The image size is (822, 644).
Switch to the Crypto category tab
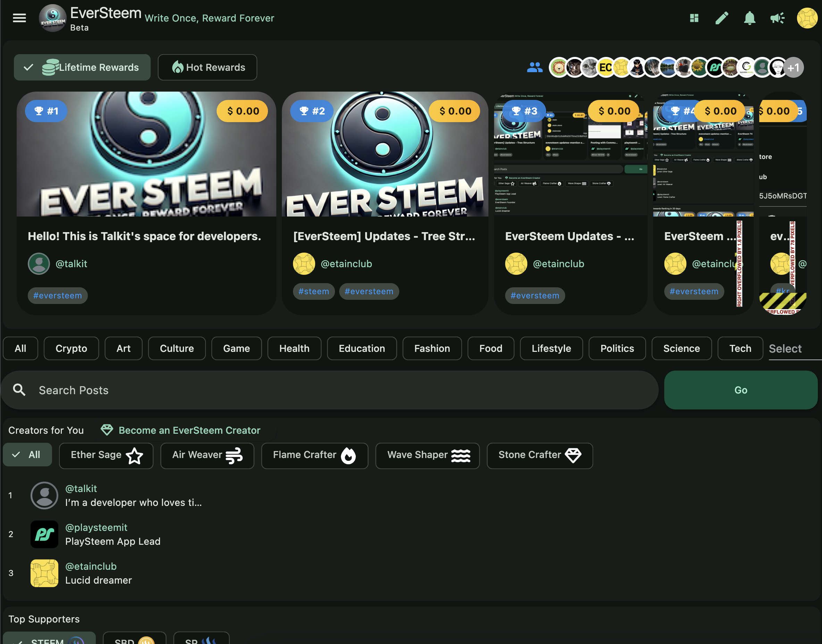[x=71, y=348]
